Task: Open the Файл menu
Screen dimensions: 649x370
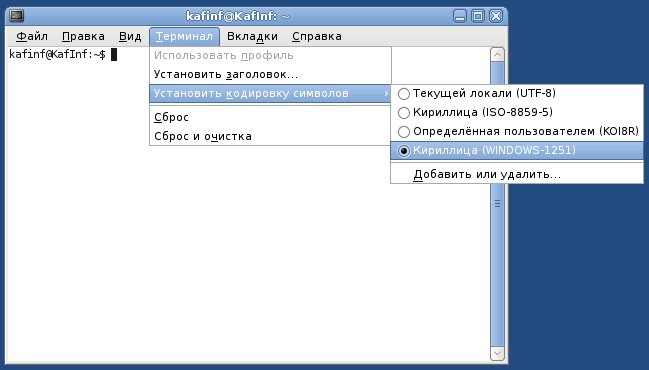Action: [32, 36]
